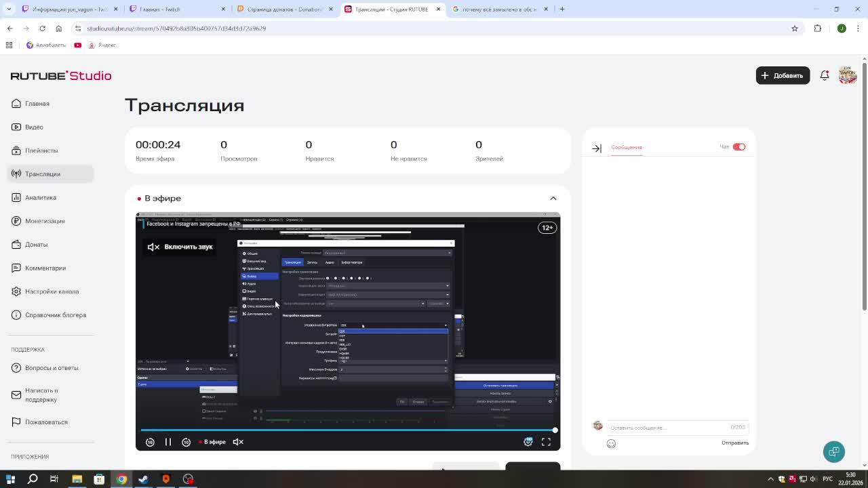The image size is (868, 488).
Task: Click the Вопросы и ответы icon
Action: click(16, 368)
